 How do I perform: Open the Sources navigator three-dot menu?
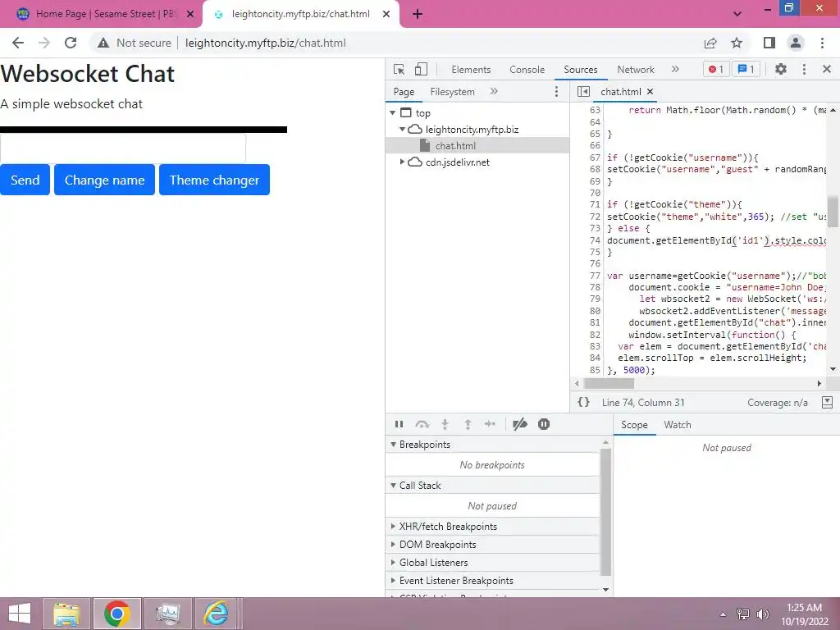[556, 92]
